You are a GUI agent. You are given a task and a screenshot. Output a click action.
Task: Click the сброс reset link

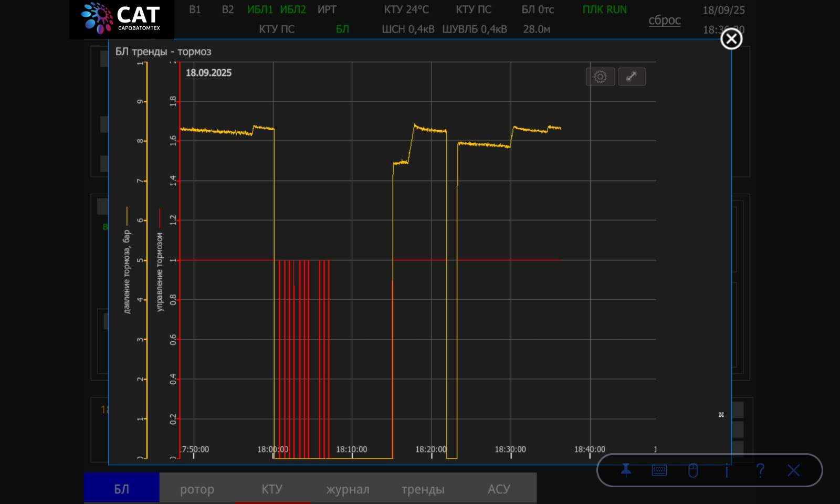(665, 20)
